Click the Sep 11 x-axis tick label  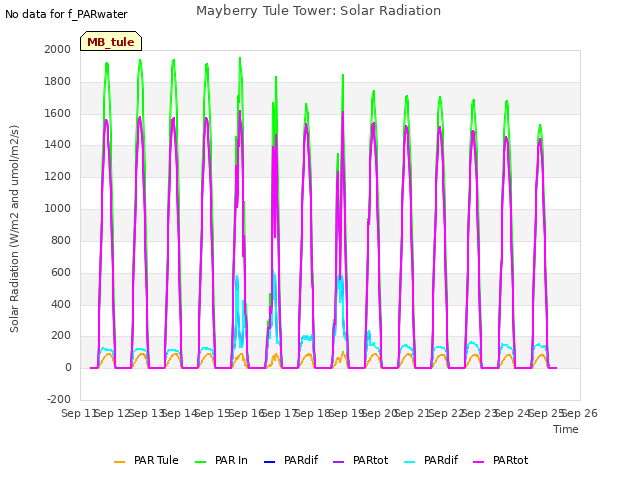[x=78, y=413]
